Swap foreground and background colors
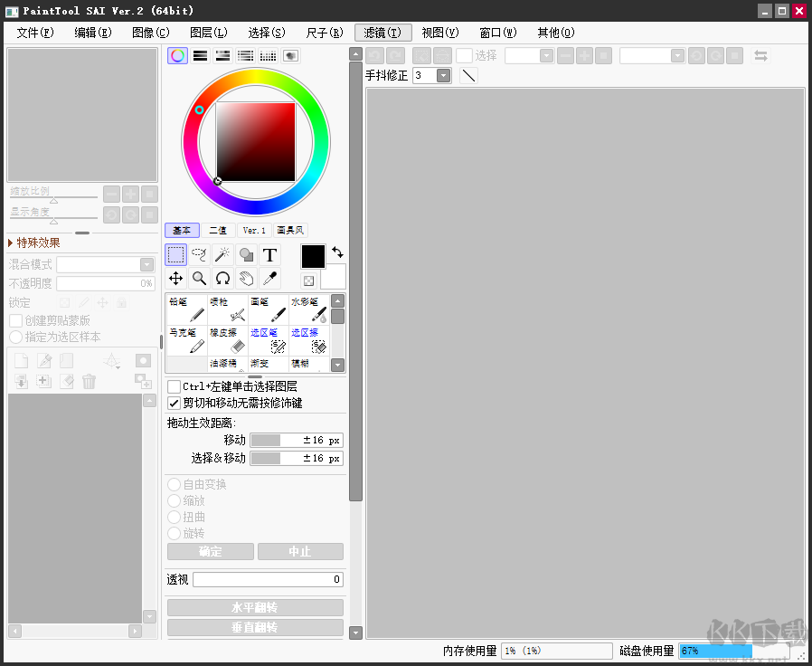812x666 pixels. (337, 252)
